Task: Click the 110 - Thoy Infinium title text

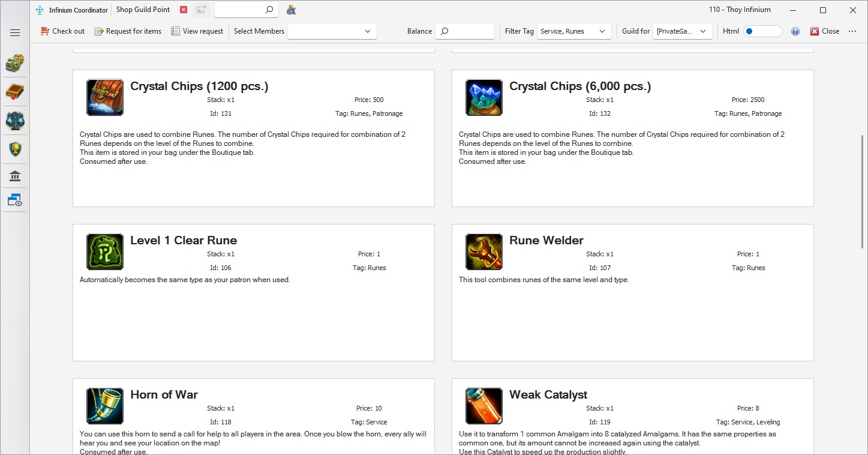Action: 740,10
